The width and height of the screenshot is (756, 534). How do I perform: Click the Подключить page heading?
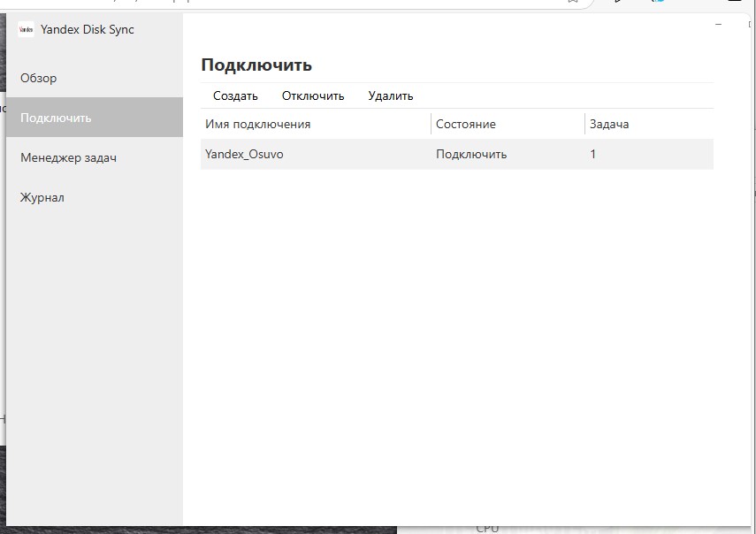pos(256,65)
